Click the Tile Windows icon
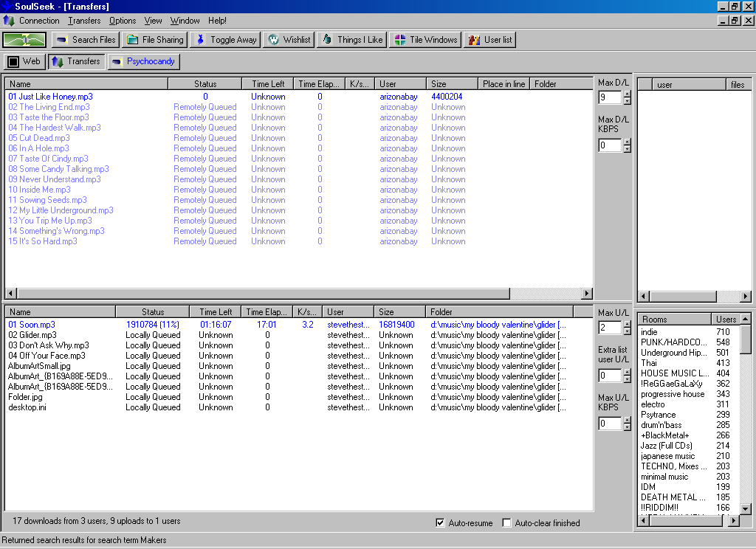 399,40
